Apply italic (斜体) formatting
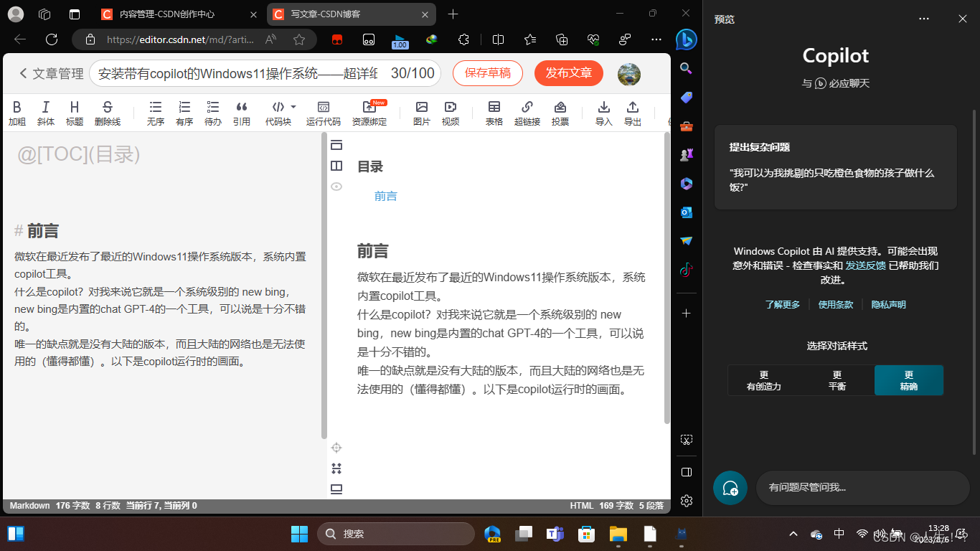 46,113
